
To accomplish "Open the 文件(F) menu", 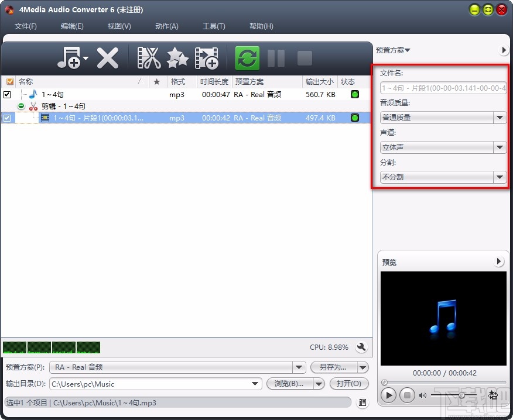I will (x=26, y=26).
